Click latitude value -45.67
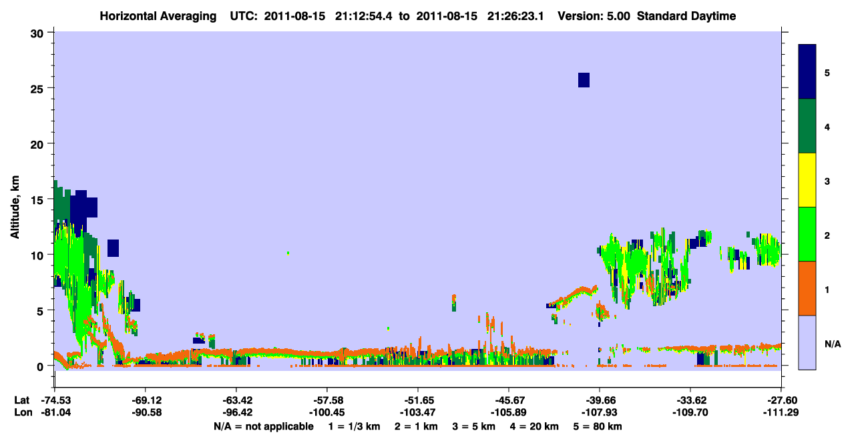The height and width of the screenshot is (445, 868). pyautogui.click(x=509, y=400)
